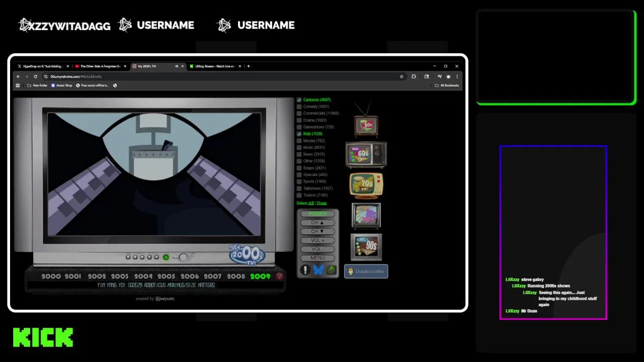Image resolution: width=644 pixels, height=362 pixels.
Task: Click the Donate a coffee button
Action: pyautogui.click(x=366, y=271)
